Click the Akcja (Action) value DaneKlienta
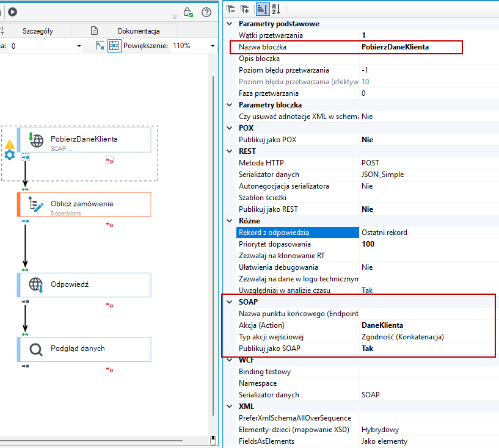The height and width of the screenshot is (448, 499). [382, 325]
